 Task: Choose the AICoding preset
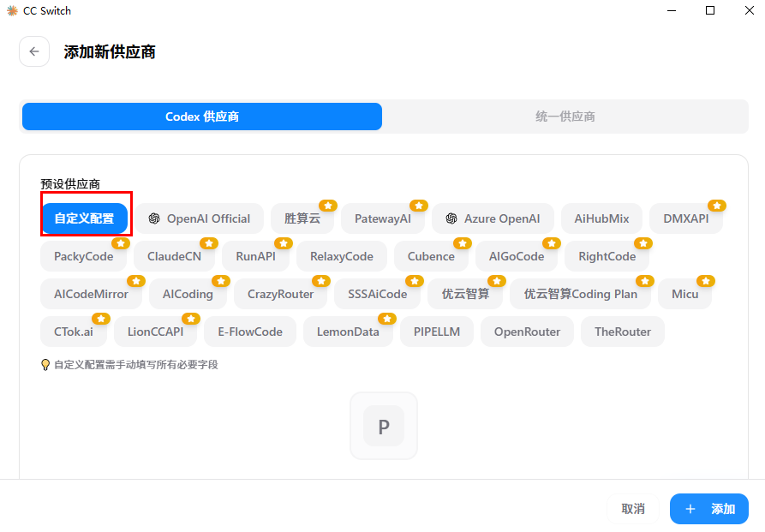pyautogui.click(x=188, y=294)
